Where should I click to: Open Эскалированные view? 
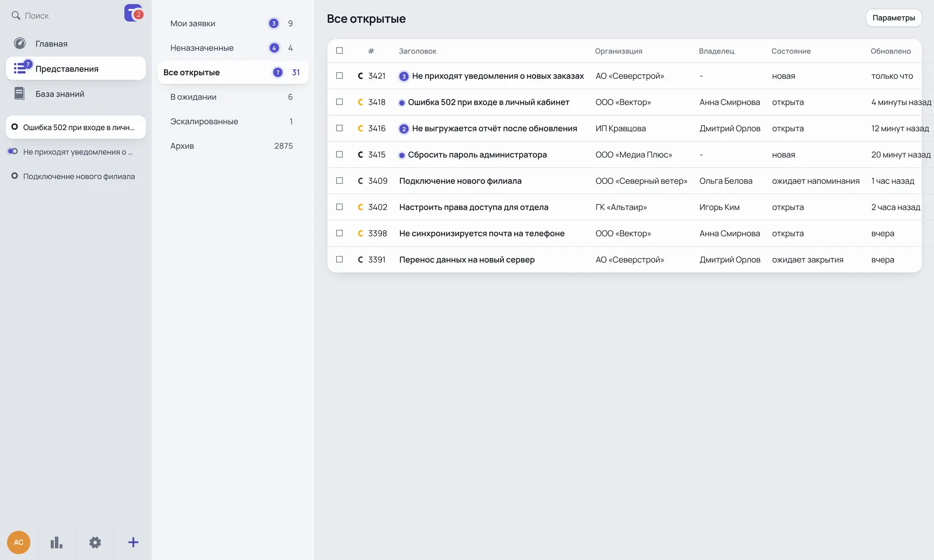233,121
